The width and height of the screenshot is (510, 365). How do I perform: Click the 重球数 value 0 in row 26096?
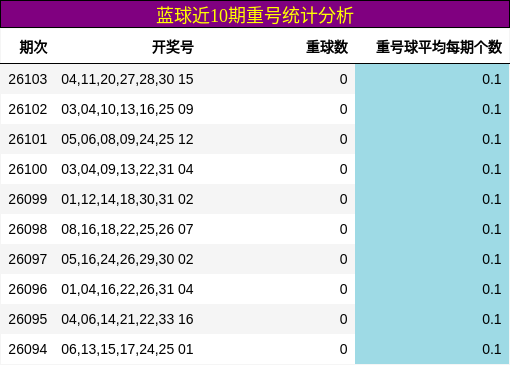(344, 289)
